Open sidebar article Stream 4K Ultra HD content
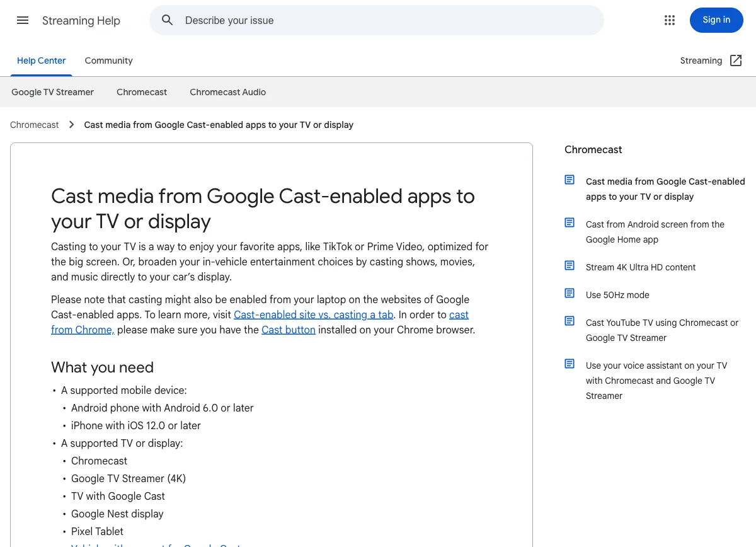The image size is (756, 547). click(x=641, y=267)
